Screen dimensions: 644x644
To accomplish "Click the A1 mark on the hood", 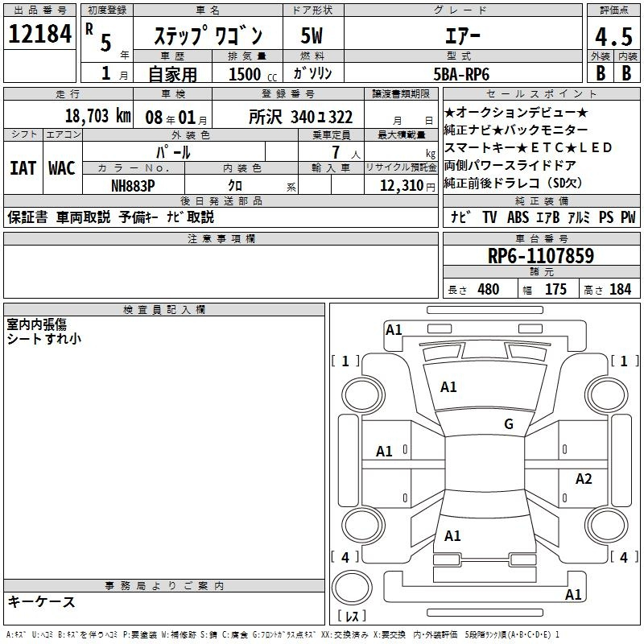I will coord(448,387).
